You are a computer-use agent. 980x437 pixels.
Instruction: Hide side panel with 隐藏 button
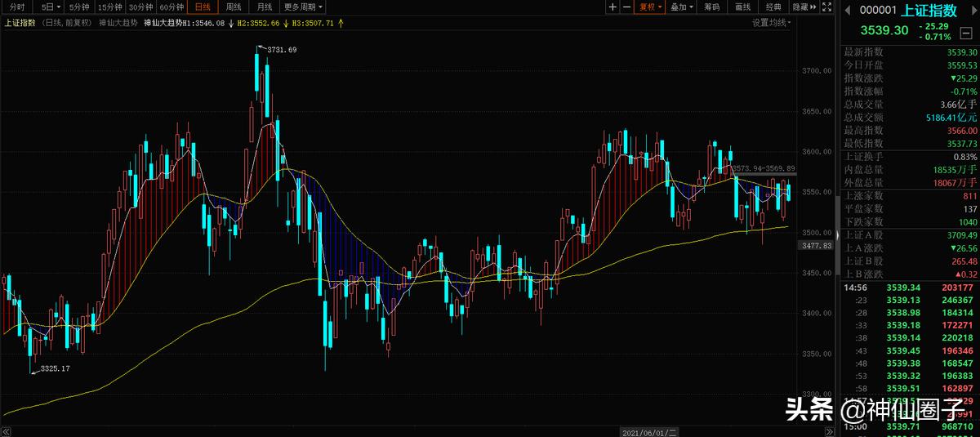[804, 7]
